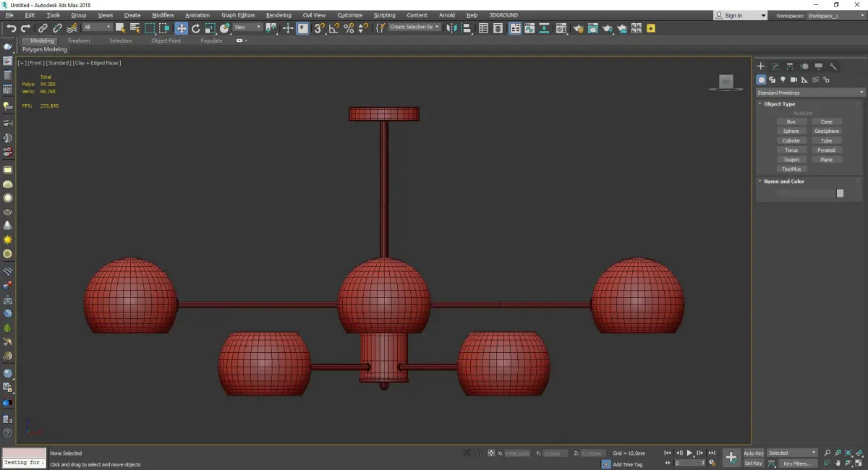Collapse the Name and Color rollout

coord(783,181)
